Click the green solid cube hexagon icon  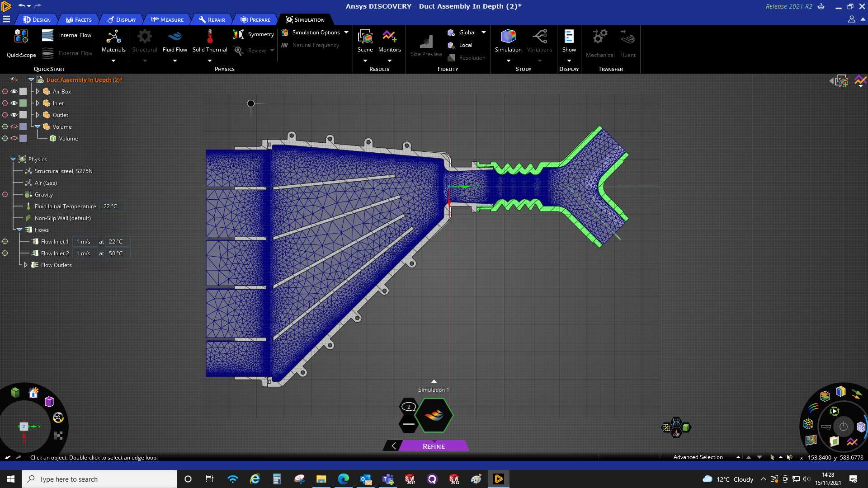tap(686, 427)
